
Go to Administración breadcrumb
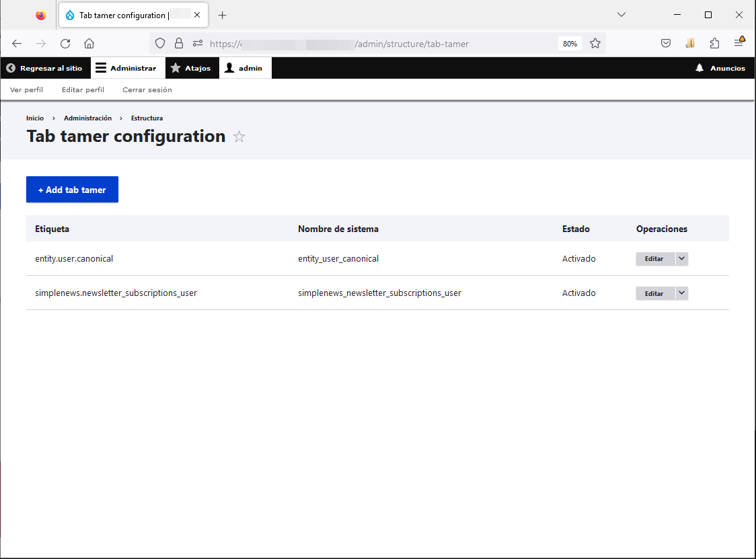click(87, 118)
